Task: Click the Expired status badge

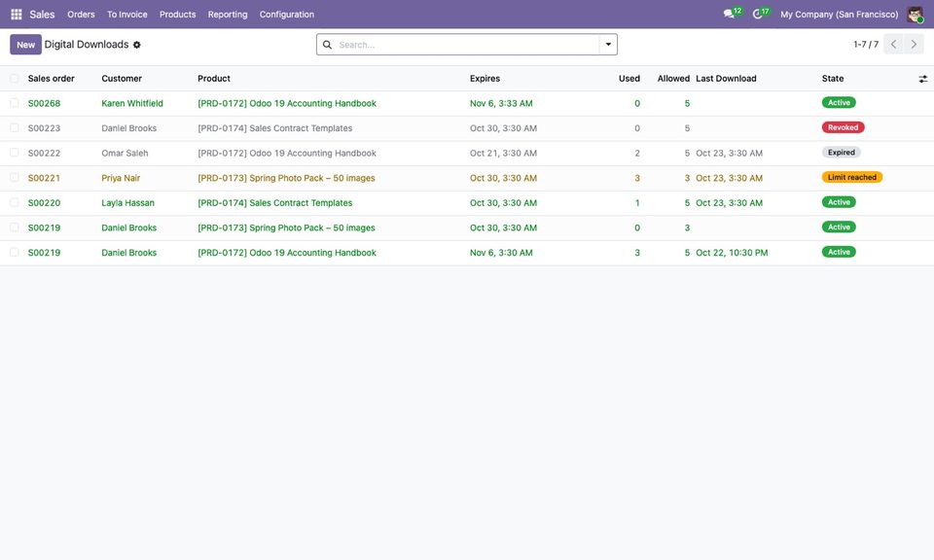Action: pos(841,153)
